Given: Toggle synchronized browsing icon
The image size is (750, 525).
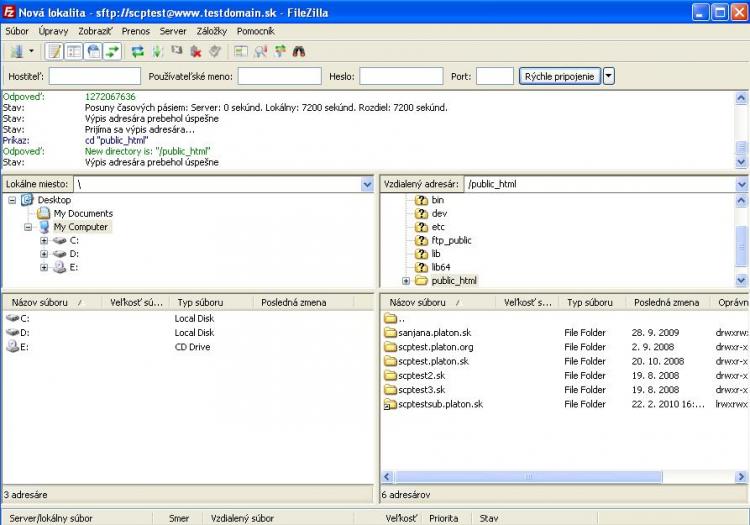Looking at the screenshot, I should click(280, 51).
